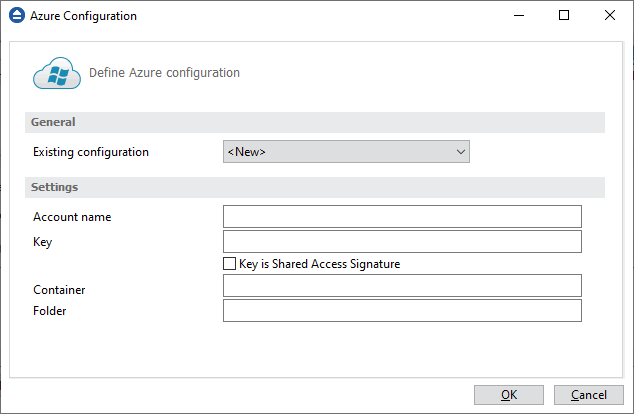Confirm with the OK button
634x414 pixels.
(x=509, y=395)
